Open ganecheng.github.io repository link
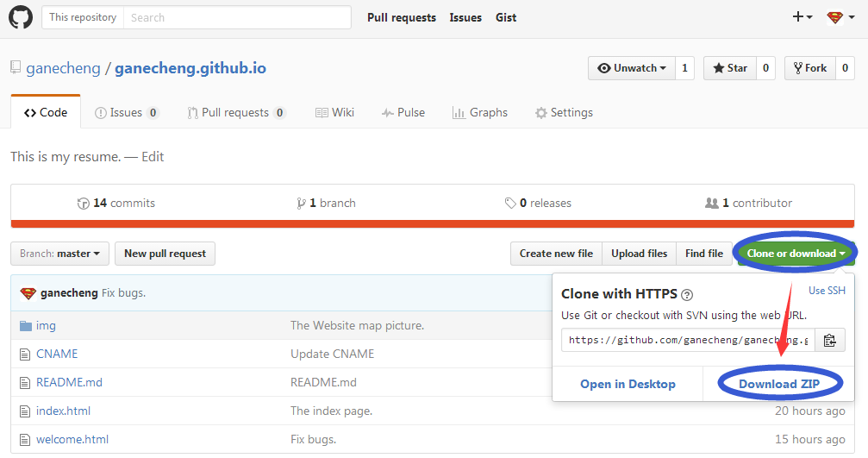Screen dimensions: 868x458 (190, 68)
